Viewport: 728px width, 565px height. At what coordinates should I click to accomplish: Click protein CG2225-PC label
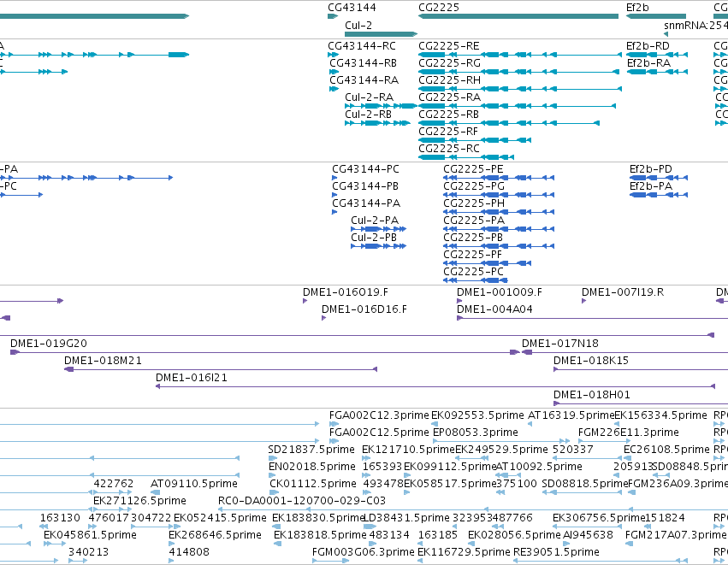coord(473,273)
